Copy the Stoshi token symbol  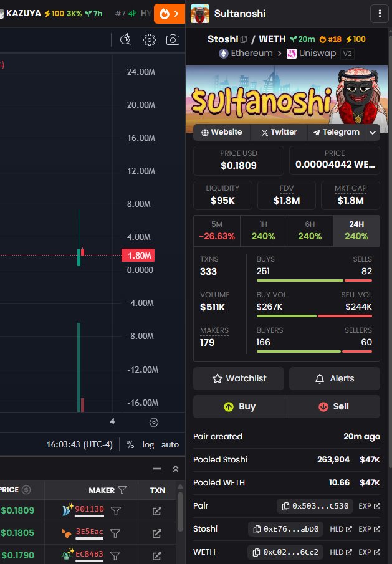[244, 39]
